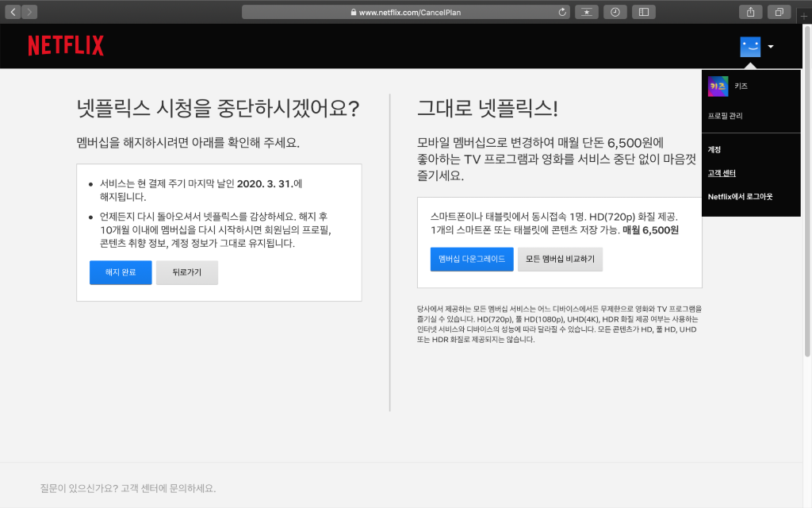This screenshot has width=812, height=508.
Task: Open 고객 센터 in the profile menu
Action: coord(722,173)
